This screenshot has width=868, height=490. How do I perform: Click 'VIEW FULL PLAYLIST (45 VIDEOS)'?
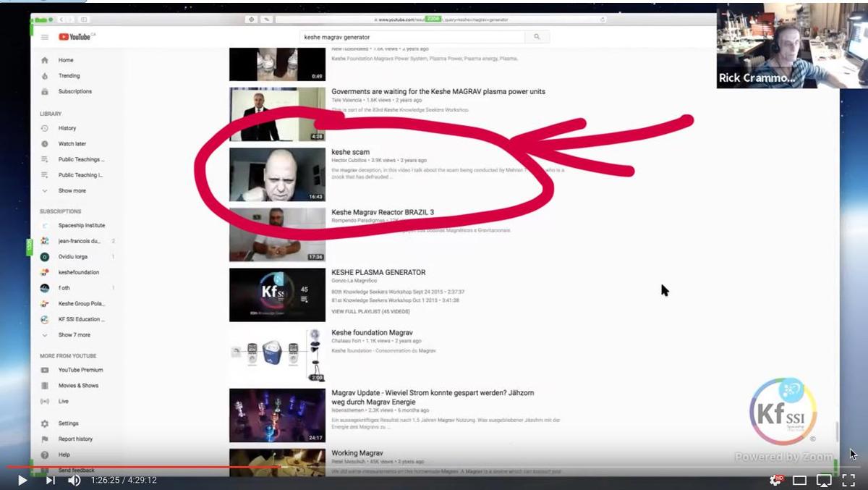pos(370,311)
